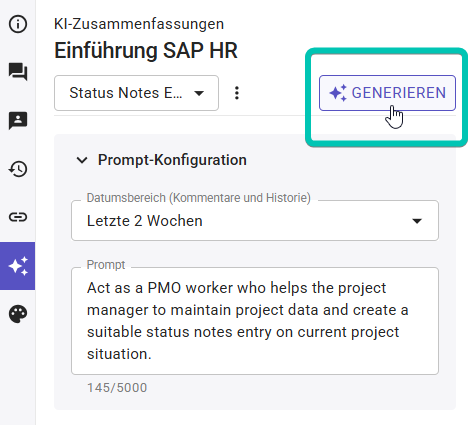This screenshot has width=474, height=425.
Task: Collapse the Prompt-Konfiguration section chevron
Action: (x=82, y=160)
